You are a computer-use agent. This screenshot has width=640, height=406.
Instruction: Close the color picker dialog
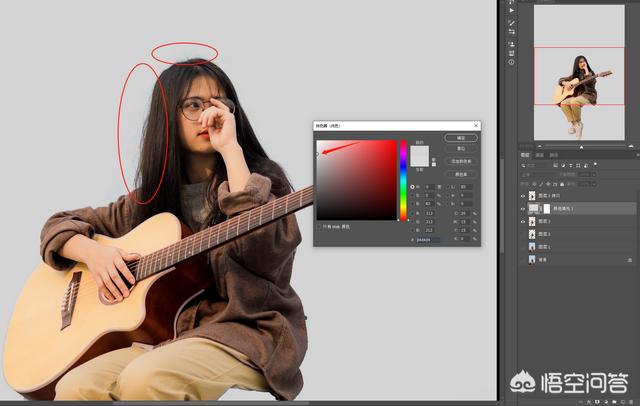pyautogui.click(x=476, y=126)
